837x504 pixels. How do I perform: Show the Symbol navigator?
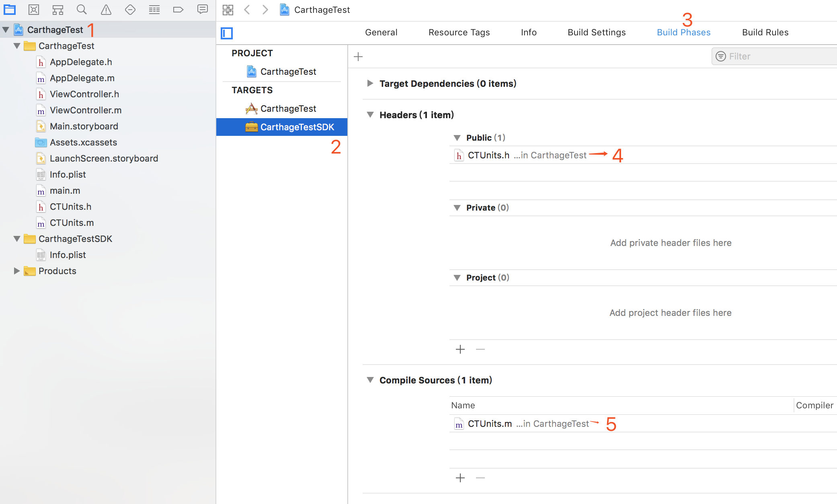tap(58, 10)
